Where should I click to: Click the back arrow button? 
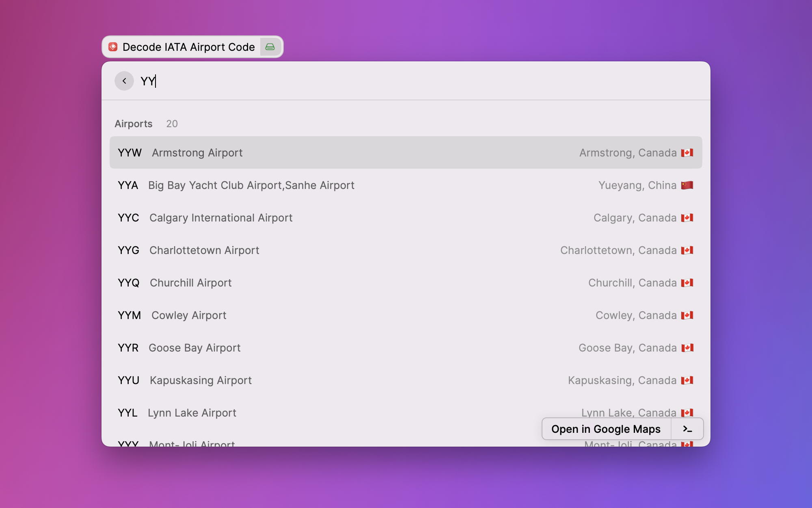pos(124,81)
